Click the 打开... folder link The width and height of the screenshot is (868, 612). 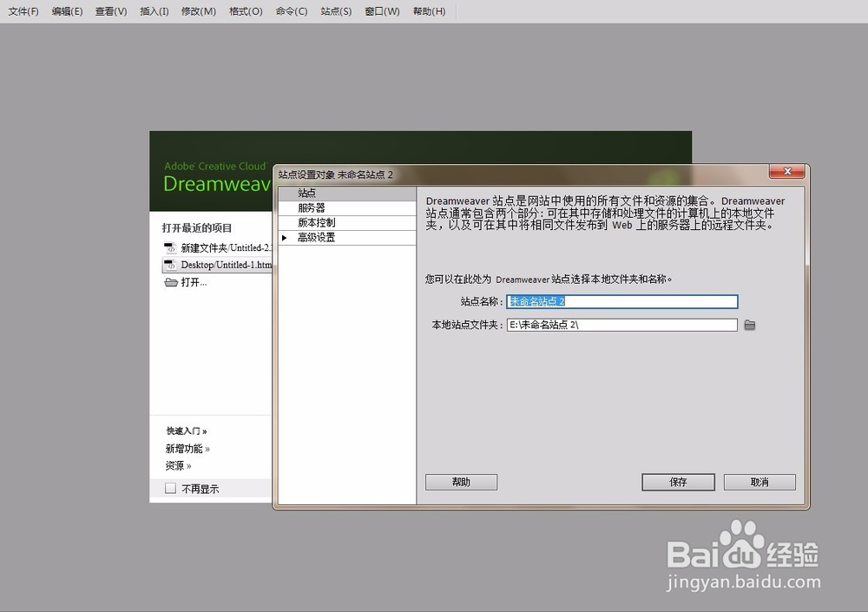coord(194,282)
